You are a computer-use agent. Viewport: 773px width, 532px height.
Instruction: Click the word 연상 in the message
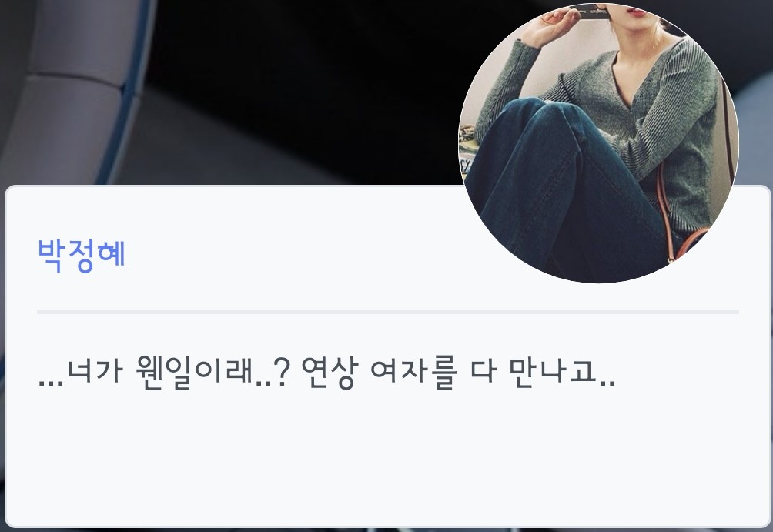coord(328,373)
